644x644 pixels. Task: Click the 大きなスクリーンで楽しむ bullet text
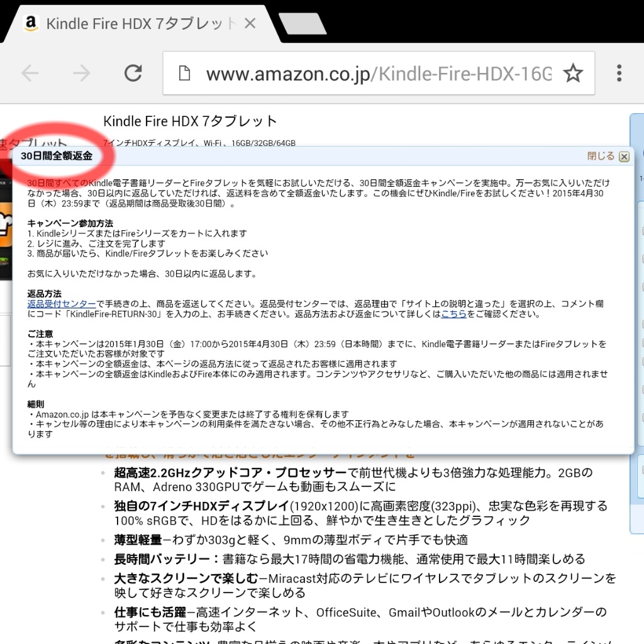tap(365, 586)
